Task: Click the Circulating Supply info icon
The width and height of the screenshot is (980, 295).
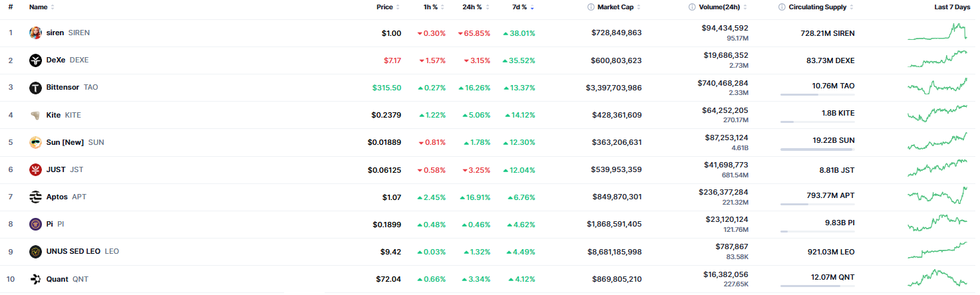Action: coord(782,7)
